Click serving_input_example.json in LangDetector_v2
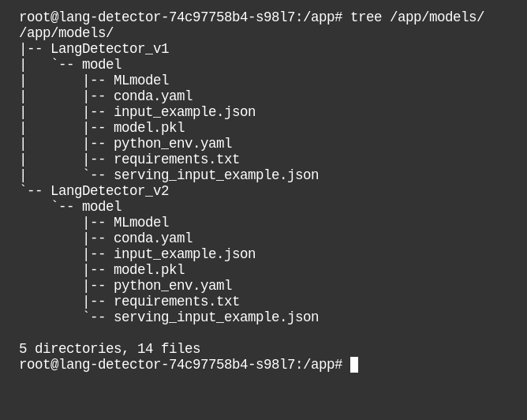Viewport: 527px width, 420px height. (x=216, y=317)
